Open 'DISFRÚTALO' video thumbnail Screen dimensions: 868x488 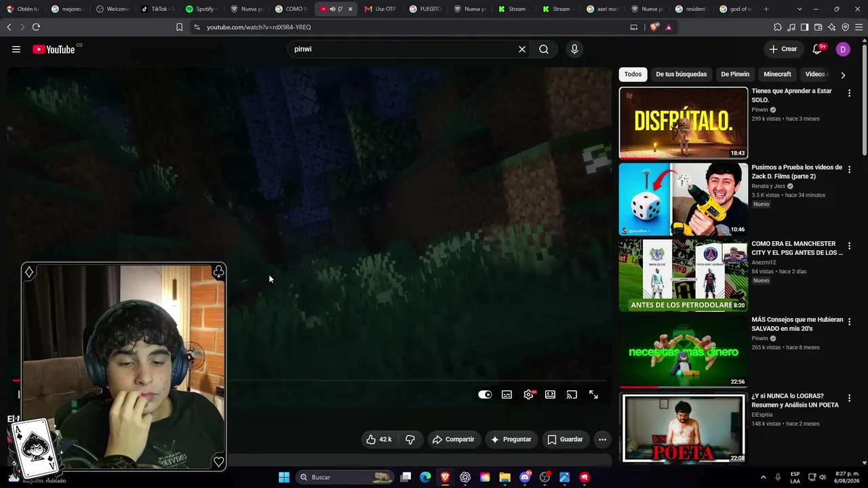684,123
